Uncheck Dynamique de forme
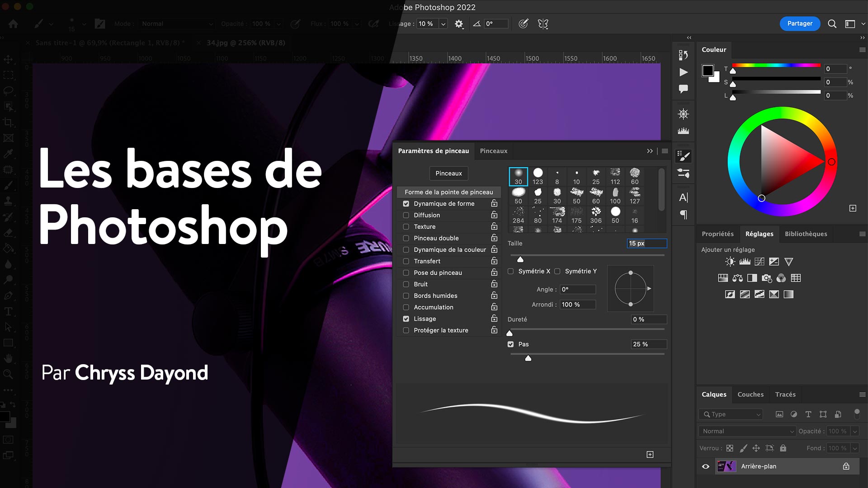Image resolution: width=868 pixels, height=488 pixels. click(406, 204)
